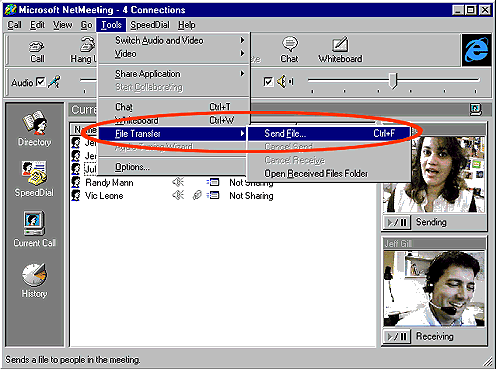Screen dimensions: 496x369
Task: Open the Directory sidebar icon
Action: 34,129
